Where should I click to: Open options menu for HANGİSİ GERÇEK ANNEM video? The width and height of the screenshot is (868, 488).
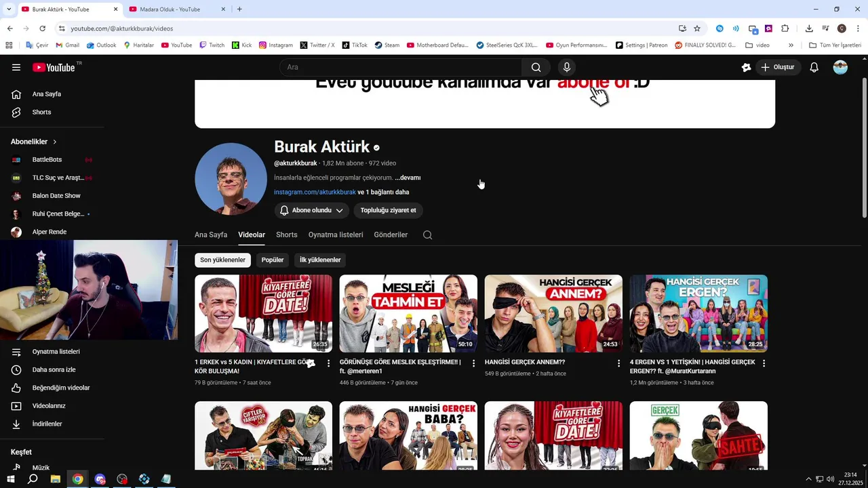[x=618, y=363]
